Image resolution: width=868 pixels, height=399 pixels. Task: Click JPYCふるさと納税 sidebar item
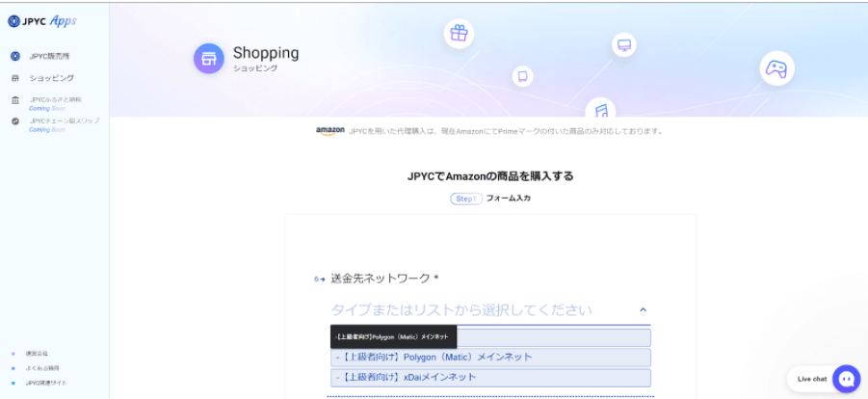click(x=55, y=99)
